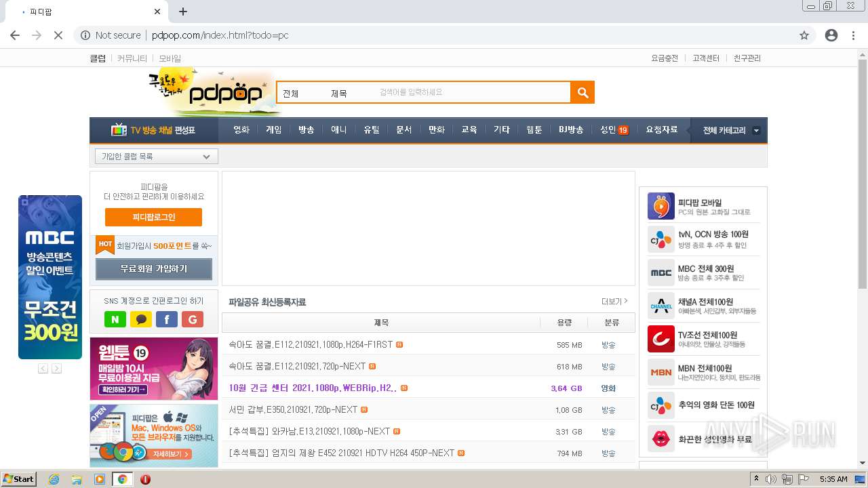Screen dimensions: 868x488
Task: Click next banner arrow under MBC ad
Action: point(56,368)
